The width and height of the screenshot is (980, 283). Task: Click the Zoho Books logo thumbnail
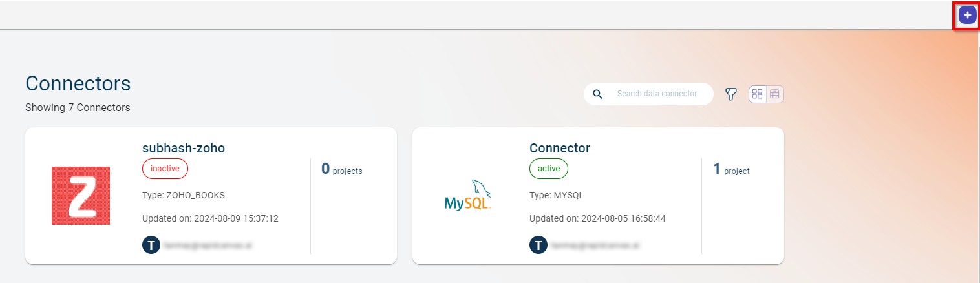click(81, 196)
